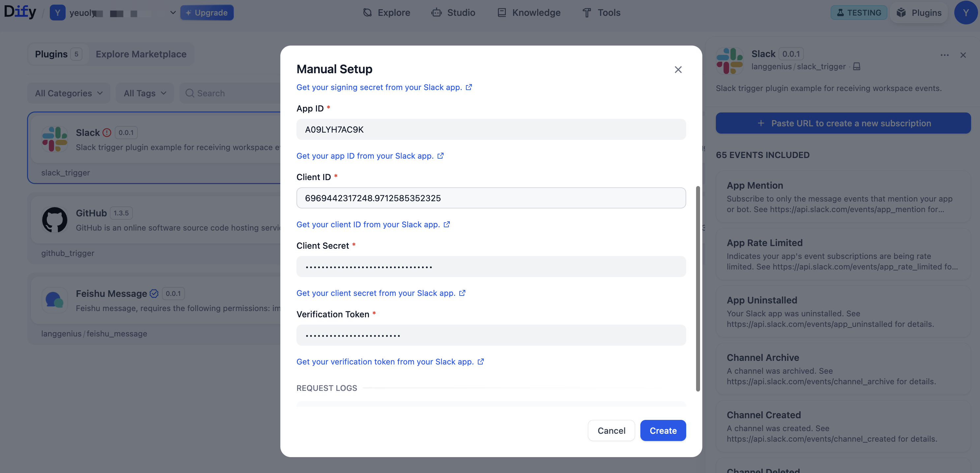The height and width of the screenshot is (473, 980).
Task: Click the Slack plugin logo icon
Action: pos(54,139)
